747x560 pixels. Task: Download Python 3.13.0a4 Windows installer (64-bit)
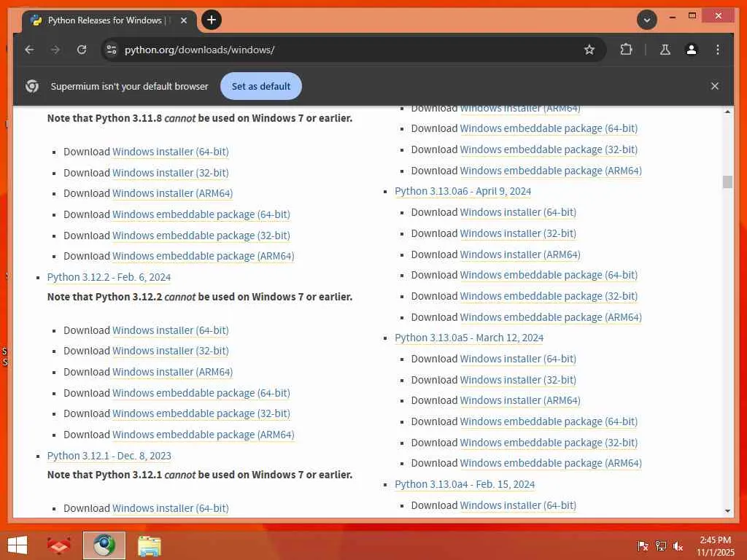518,505
